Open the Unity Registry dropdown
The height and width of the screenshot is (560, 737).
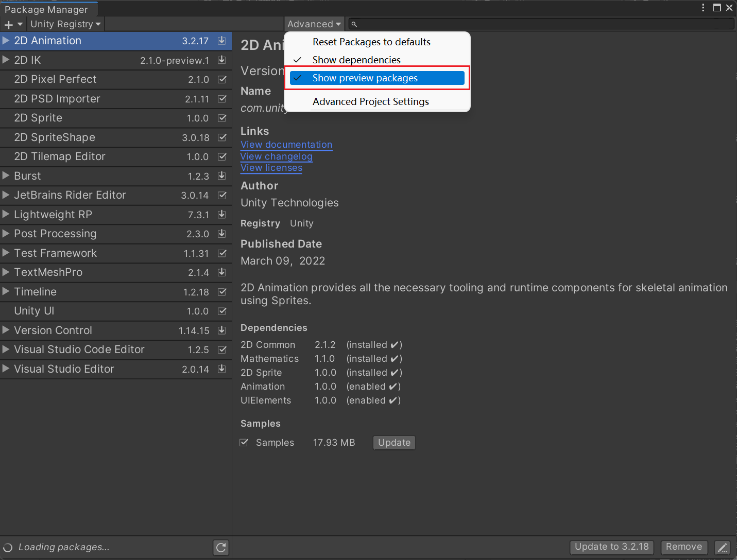coord(65,24)
